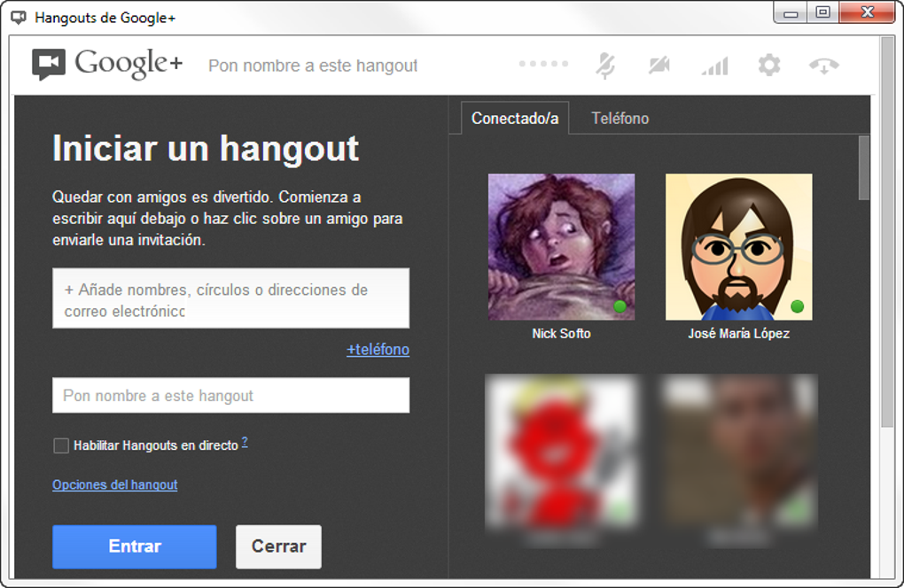Focus the add names or circles field

click(231, 298)
